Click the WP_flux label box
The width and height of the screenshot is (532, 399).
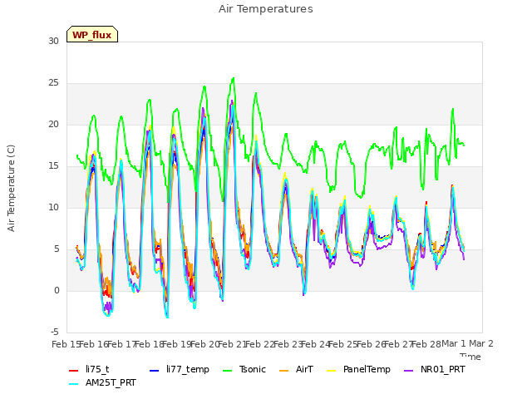pyautogui.click(x=92, y=34)
